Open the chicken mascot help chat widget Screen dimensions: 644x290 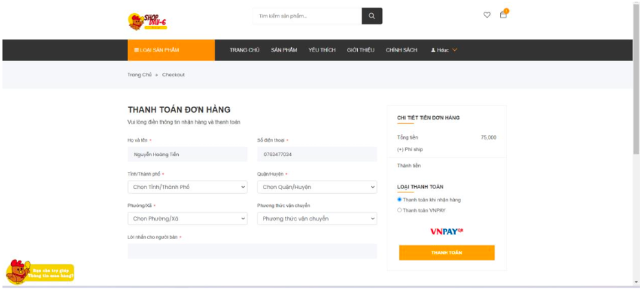[x=40, y=272]
